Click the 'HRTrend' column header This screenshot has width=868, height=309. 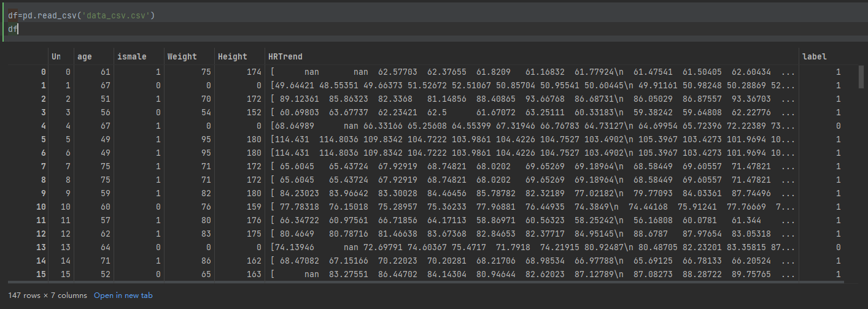[285, 56]
